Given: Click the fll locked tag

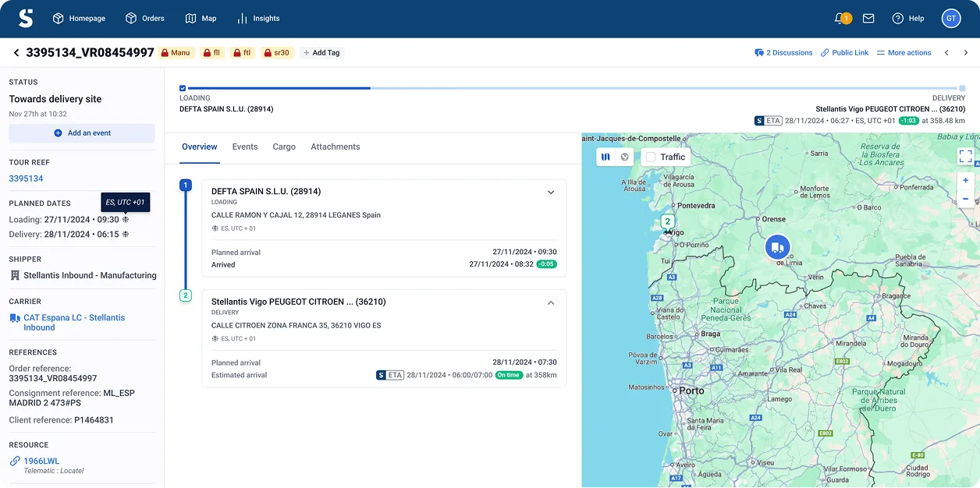Looking at the screenshot, I should [211, 53].
